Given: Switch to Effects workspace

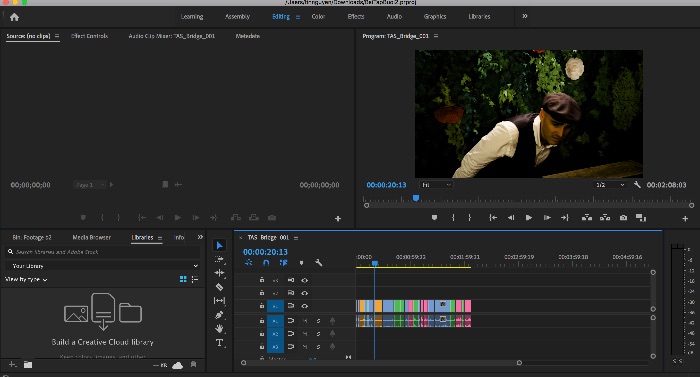Looking at the screenshot, I should (356, 17).
